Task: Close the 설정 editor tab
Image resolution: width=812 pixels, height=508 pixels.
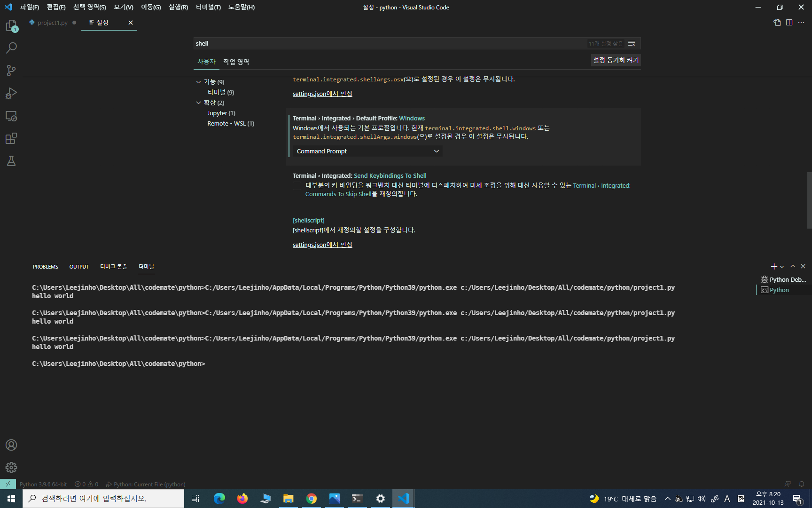Action: [131, 23]
